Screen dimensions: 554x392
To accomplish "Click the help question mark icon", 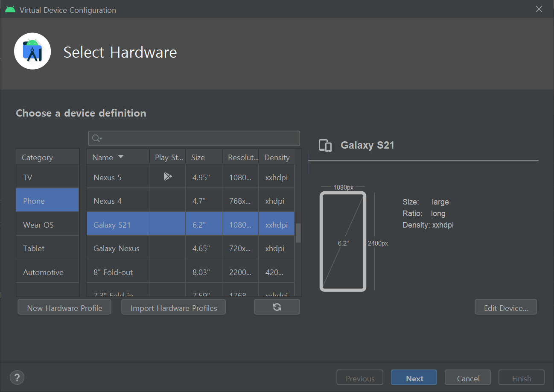I will [x=17, y=377].
